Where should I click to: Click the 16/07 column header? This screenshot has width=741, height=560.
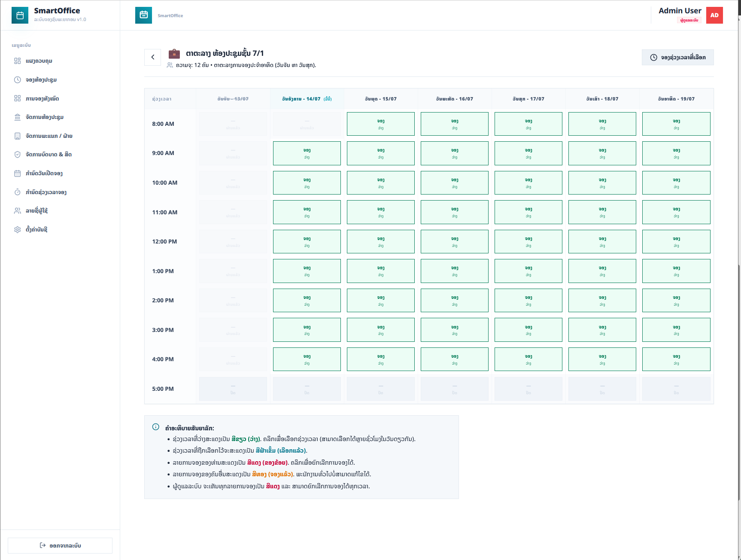tap(455, 99)
